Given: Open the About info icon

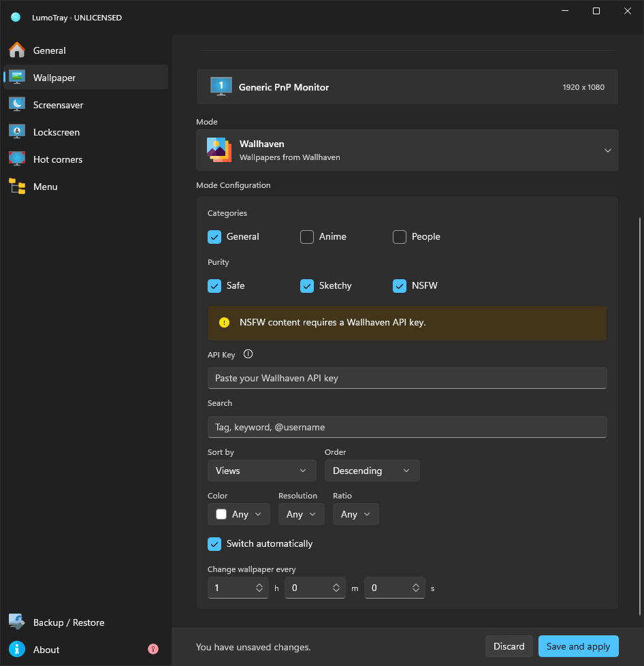Looking at the screenshot, I should (17, 649).
